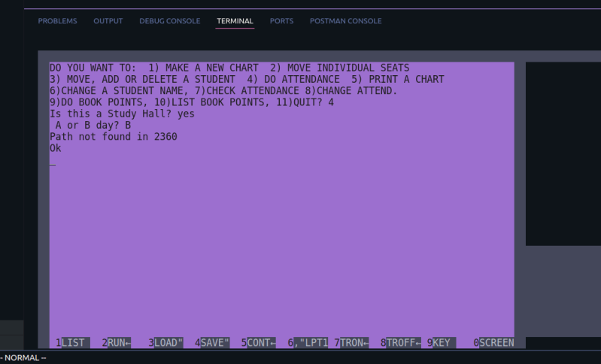Select the DEBUG CONSOLE tab

[169, 21]
